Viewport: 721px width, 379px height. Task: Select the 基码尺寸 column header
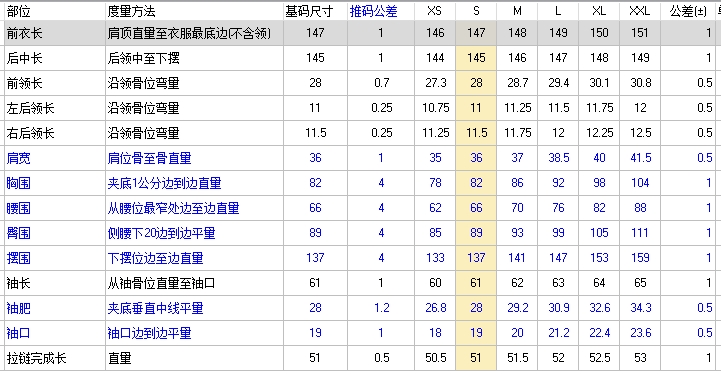tap(309, 11)
